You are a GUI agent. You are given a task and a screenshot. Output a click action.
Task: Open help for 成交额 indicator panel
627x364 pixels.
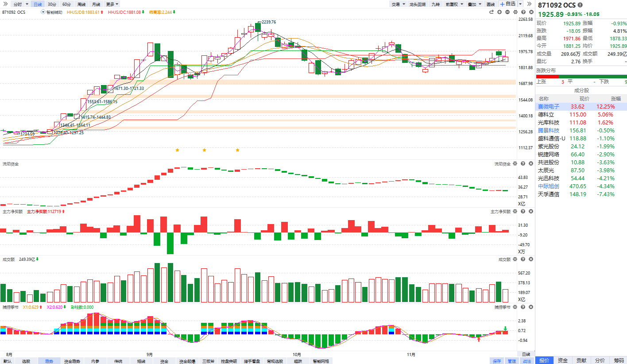[523, 259]
